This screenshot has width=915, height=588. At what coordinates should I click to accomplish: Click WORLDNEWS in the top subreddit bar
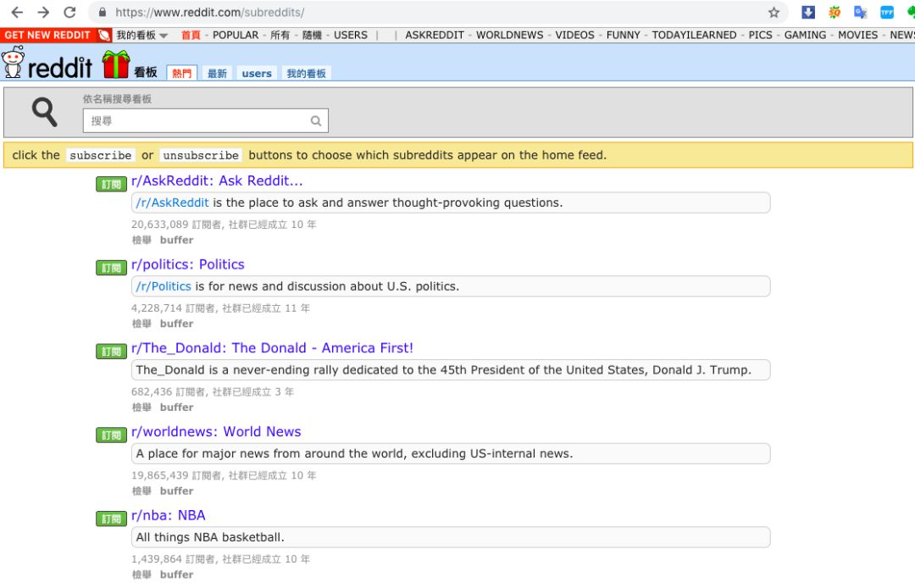point(509,36)
